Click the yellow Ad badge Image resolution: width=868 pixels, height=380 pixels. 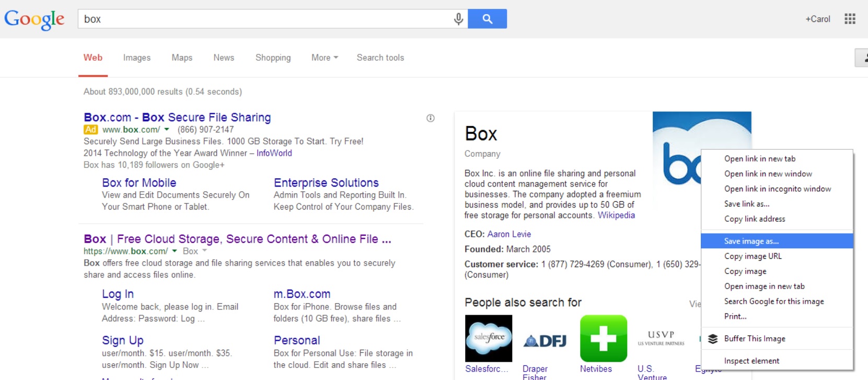point(91,130)
